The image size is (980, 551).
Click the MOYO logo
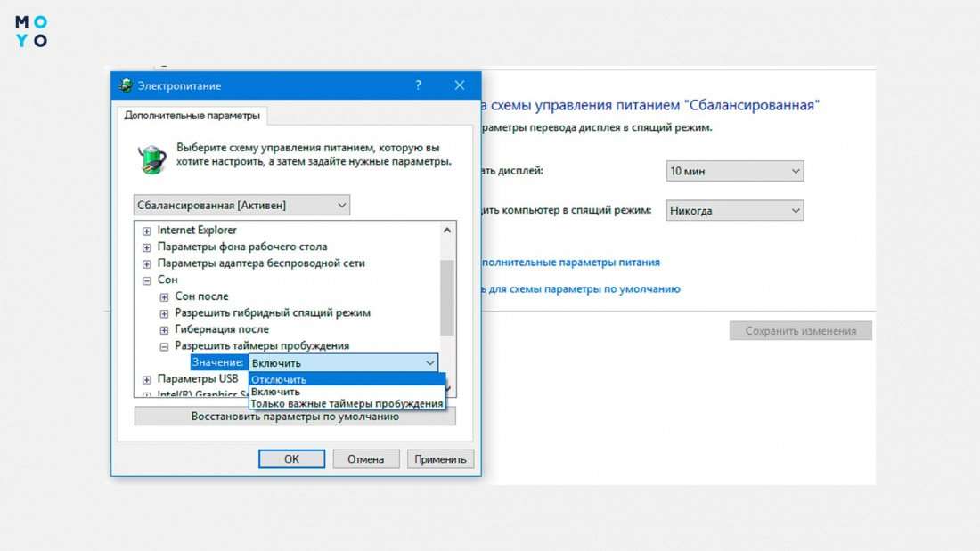click(31, 31)
